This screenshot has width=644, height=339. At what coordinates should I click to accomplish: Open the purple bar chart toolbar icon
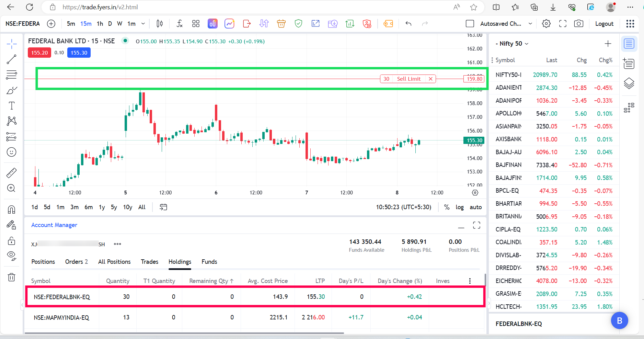tap(212, 24)
